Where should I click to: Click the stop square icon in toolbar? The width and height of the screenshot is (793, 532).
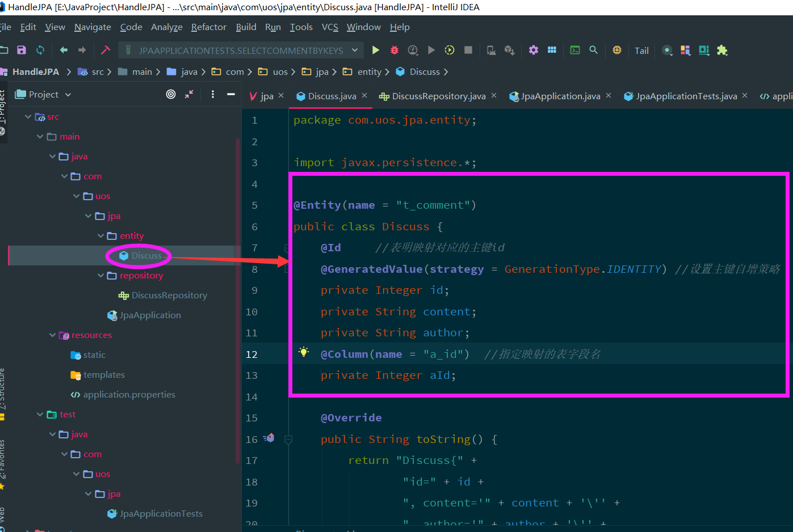pyautogui.click(x=468, y=50)
